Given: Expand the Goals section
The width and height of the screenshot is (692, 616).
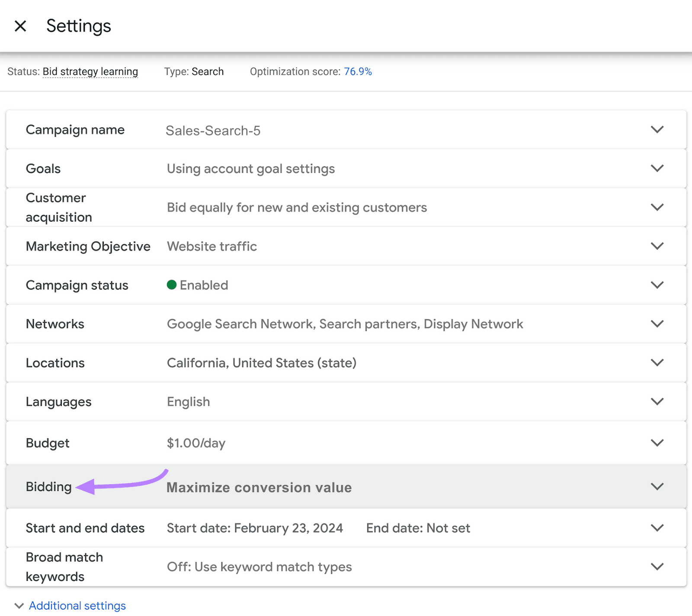Looking at the screenshot, I should click(x=657, y=168).
